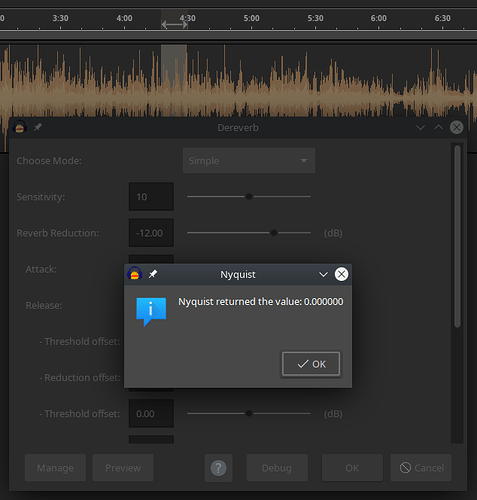Click the blue information speech bubble icon
The width and height of the screenshot is (477, 500).
click(151, 312)
